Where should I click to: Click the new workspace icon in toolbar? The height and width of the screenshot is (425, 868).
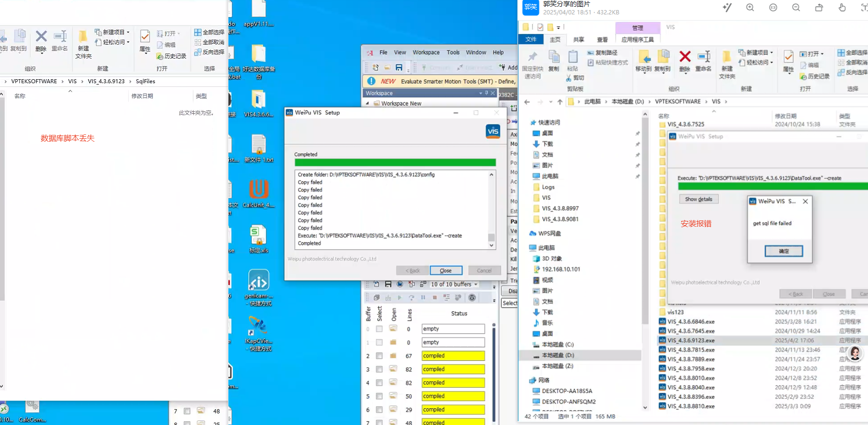point(376,68)
